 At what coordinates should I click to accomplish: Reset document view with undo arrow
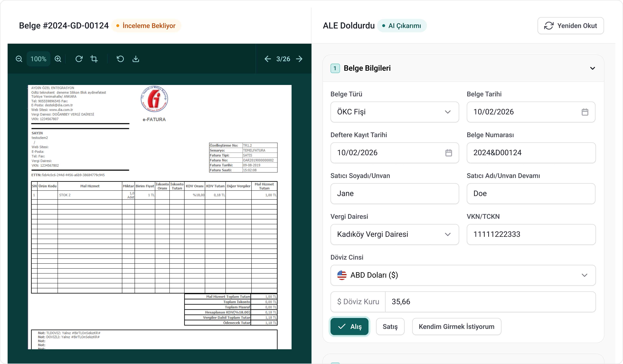pyautogui.click(x=120, y=59)
